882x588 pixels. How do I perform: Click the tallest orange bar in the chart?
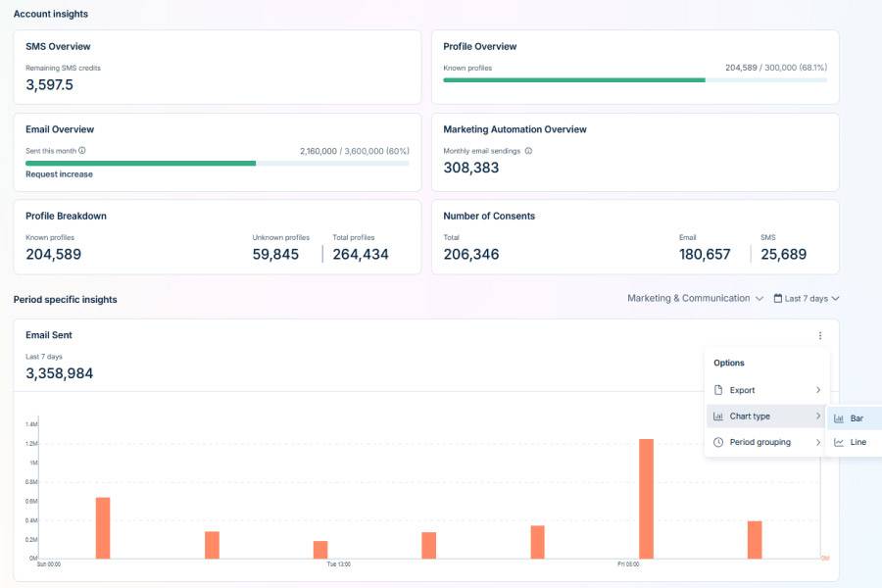coord(646,498)
